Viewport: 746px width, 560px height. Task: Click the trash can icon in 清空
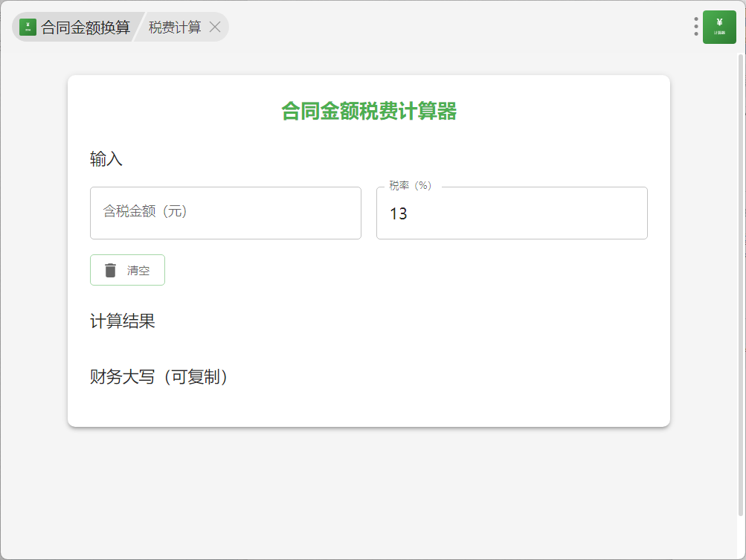point(111,270)
